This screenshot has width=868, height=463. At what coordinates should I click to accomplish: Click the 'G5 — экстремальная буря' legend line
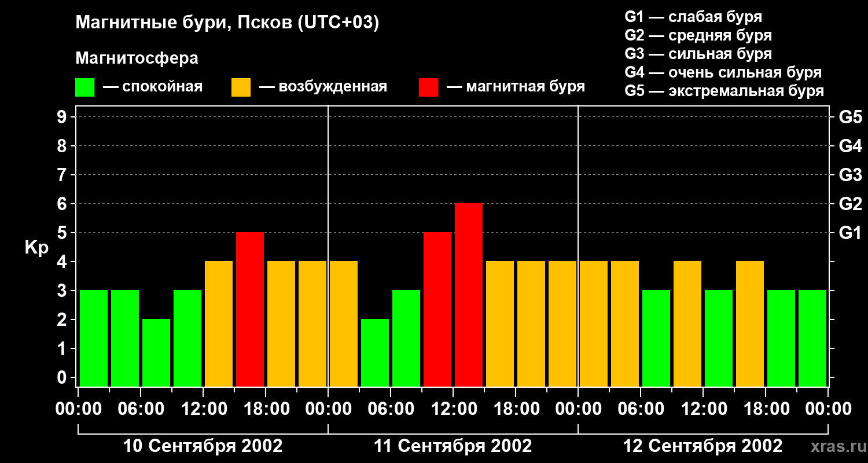click(x=724, y=91)
